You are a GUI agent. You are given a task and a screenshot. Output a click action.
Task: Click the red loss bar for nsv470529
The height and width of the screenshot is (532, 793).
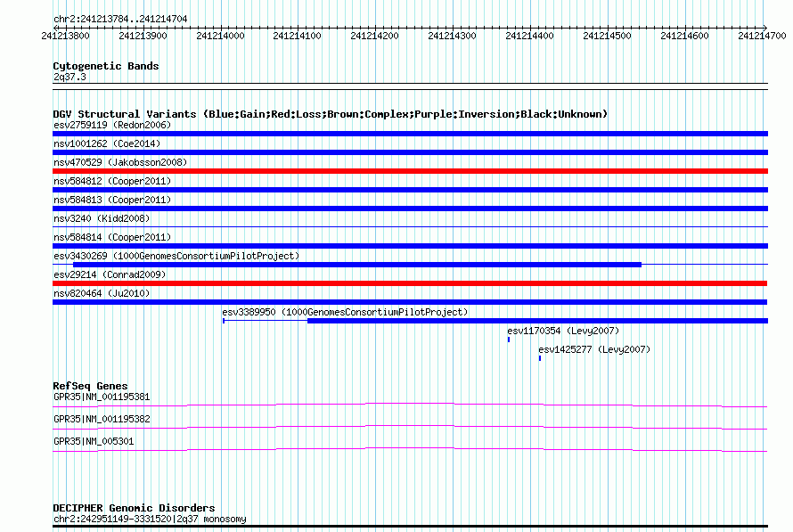pos(410,171)
